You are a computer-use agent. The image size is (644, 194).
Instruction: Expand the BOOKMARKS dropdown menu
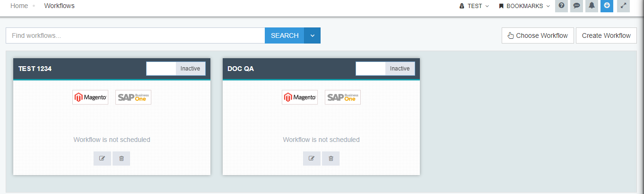pyautogui.click(x=524, y=6)
